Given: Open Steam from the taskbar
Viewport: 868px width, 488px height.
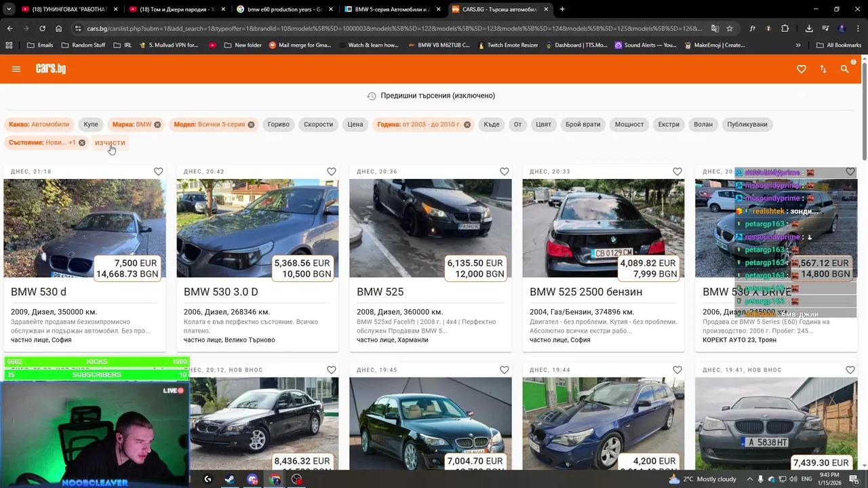Looking at the screenshot, I should 230,479.
